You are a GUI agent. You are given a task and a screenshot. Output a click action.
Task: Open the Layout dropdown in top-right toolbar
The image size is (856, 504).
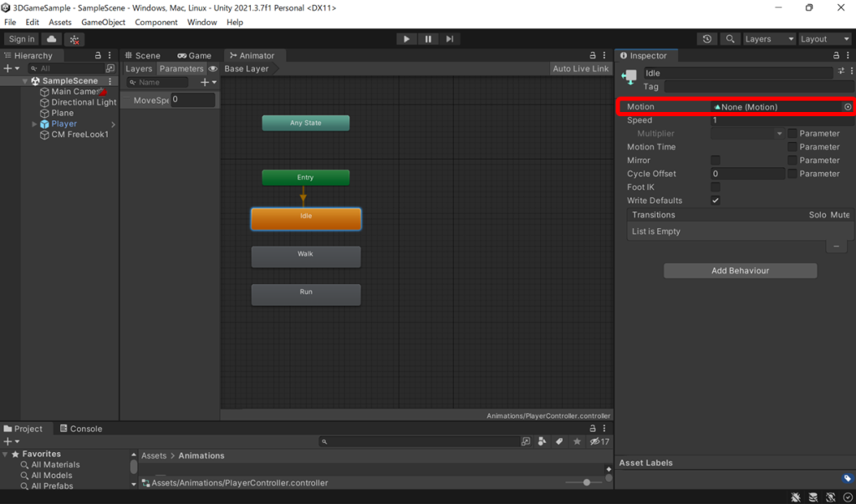(x=823, y=38)
